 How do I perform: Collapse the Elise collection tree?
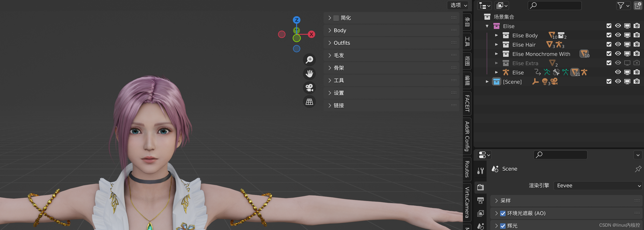click(487, 26)
